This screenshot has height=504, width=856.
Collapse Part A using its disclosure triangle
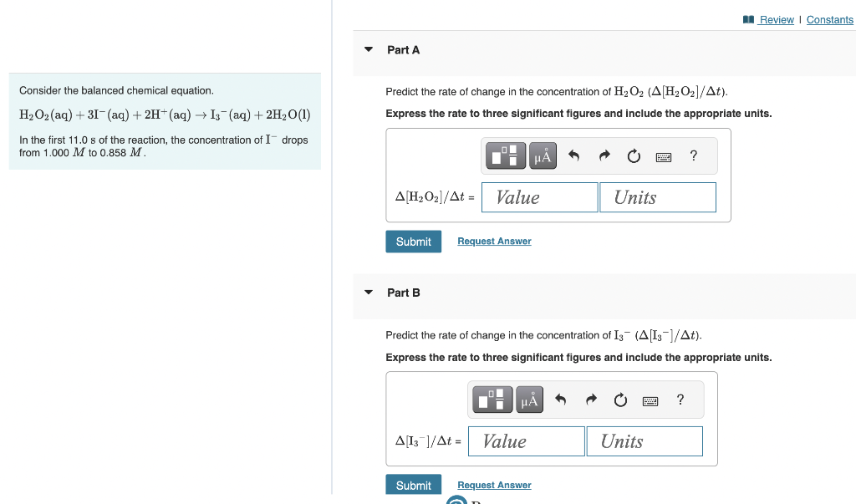pyautogui.click(x=369, y=50)
